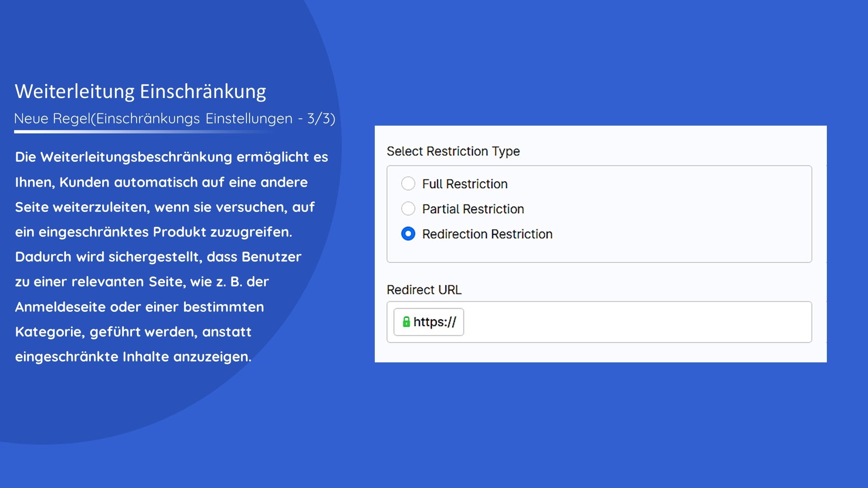868x488 pixels.
Task: Click the 'Select Restriction Type' label
Action: tap(453, 151)
